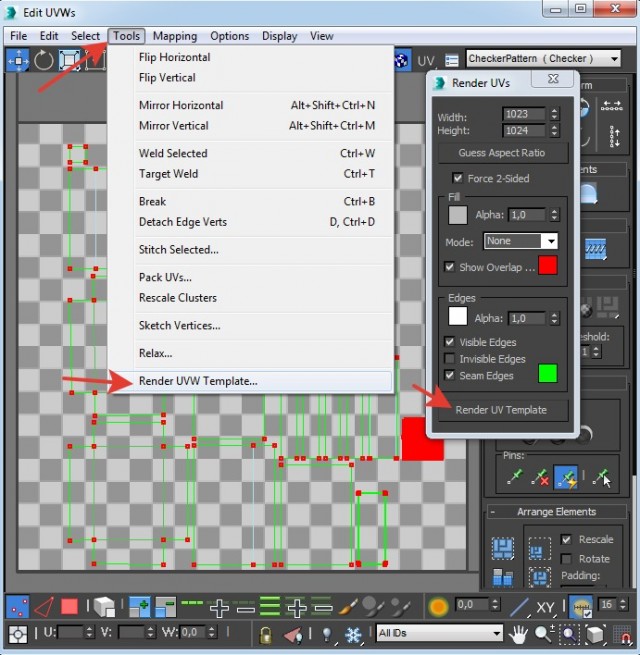Click the Zoom Extents cube icon

[595, 634]
